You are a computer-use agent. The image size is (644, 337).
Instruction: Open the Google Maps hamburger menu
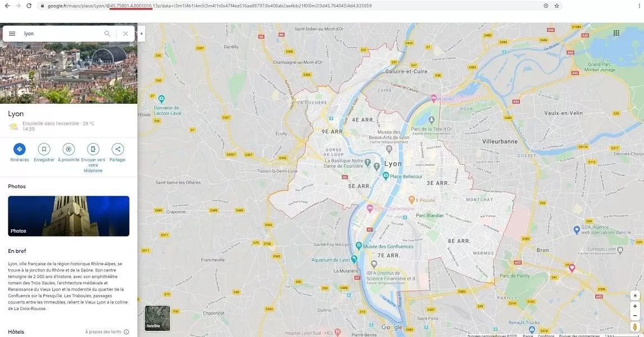pyautogui.click(x=12, y=34)
